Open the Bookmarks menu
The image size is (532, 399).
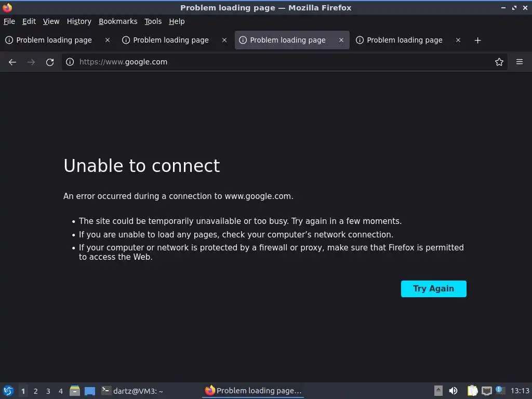pyautogui.click(x=118, y=21)
